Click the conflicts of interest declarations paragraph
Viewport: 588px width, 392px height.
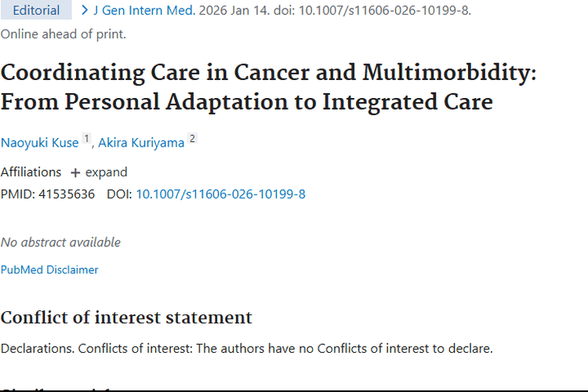pyautogui.click(x=246, y=348)
